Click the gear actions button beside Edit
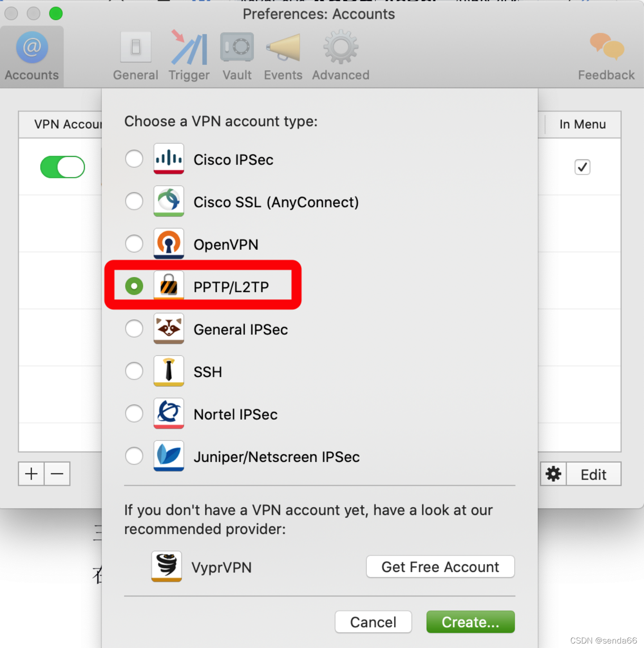The height and width of the screenshot is (648, 644). tap(553, 474)
